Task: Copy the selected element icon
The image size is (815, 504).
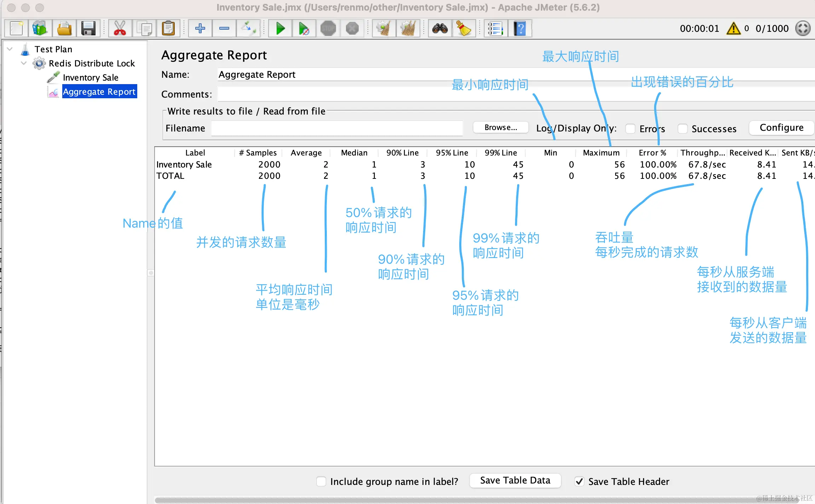Action: (144, 28)
